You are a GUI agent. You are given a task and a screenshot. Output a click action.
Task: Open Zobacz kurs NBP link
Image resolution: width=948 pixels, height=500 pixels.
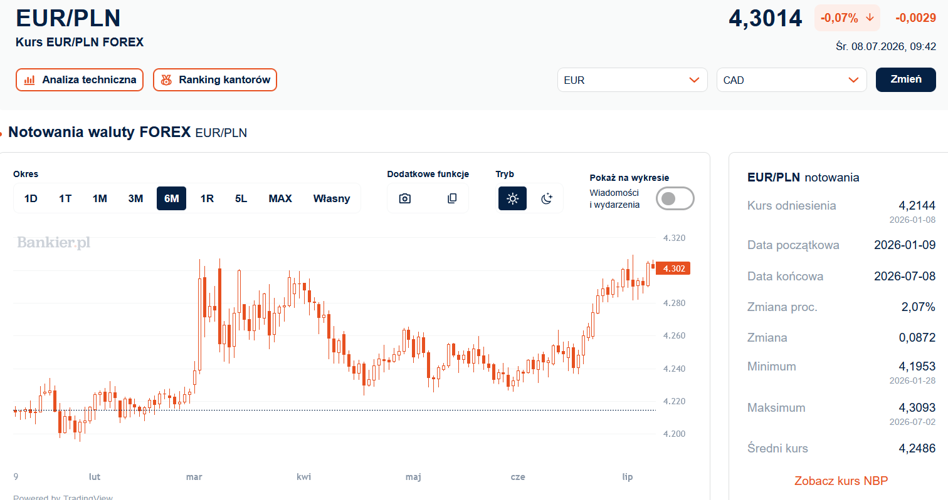click(x=841, y=481)
